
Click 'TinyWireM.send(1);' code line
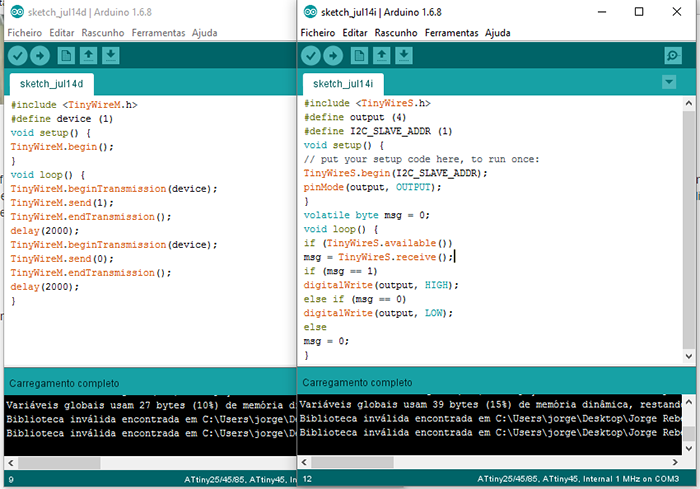[x=62, y=203]
